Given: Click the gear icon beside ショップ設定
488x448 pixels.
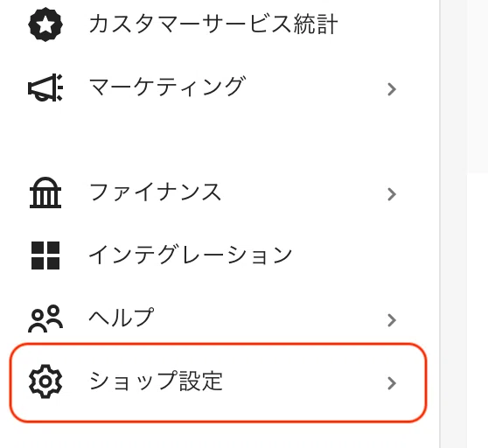Looking at the screenshot, I should click(45, 381).
